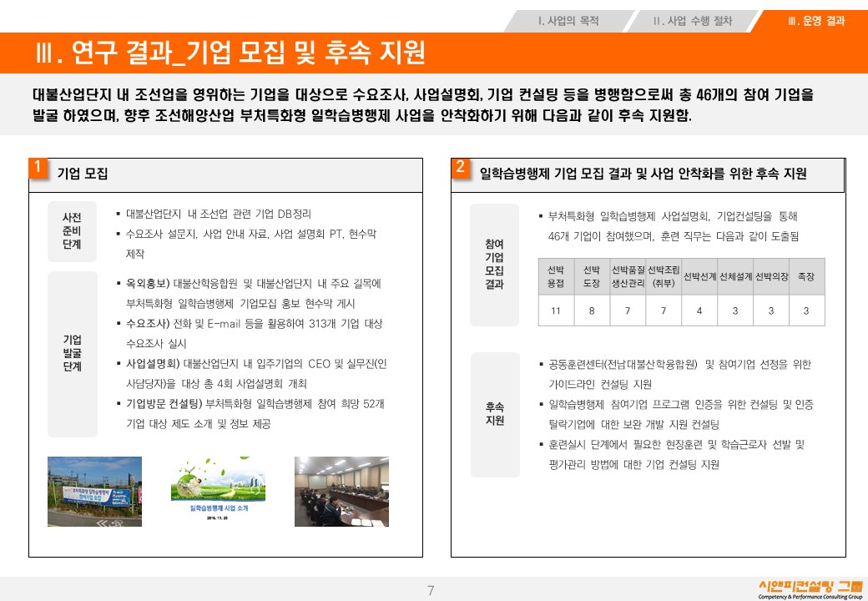Screen dimensions: 868x601
Task: Click the '선박 도장' table header
Action: pyautogui.click(x=592, y=276)
